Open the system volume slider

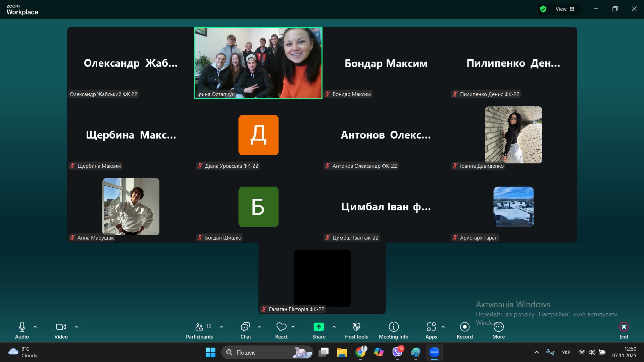click(592, 352)
